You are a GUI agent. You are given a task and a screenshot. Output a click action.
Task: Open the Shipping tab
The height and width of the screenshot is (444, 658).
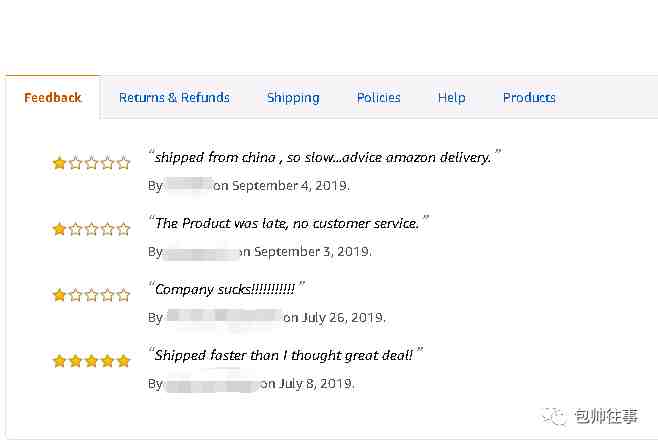(293, 98)
